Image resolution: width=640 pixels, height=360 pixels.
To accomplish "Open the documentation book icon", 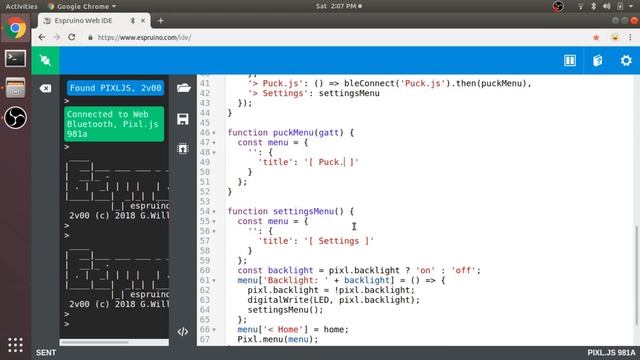I will (598, 60).
